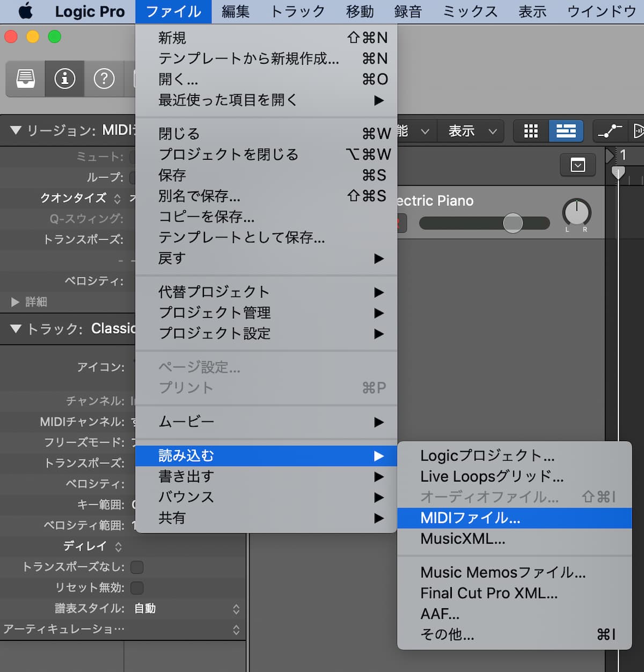Choose 別名で保存...
This screenshot has width=644, height=672.
(x=266, y=196)
